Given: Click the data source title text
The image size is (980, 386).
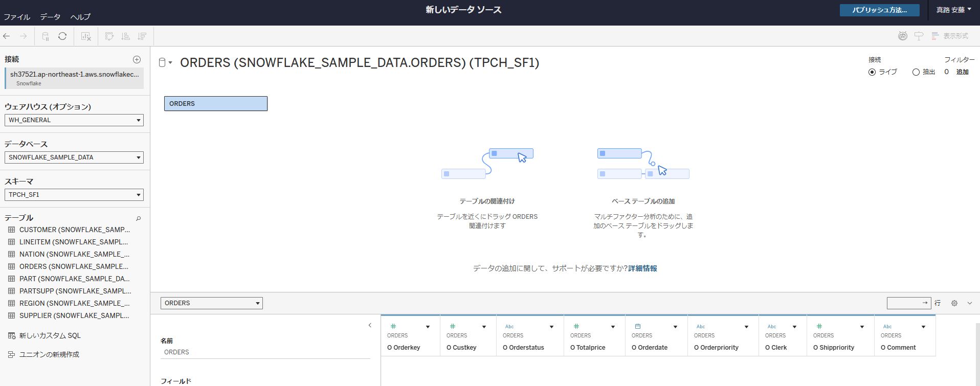Looking at the screenshot, I should coord(360,62).
